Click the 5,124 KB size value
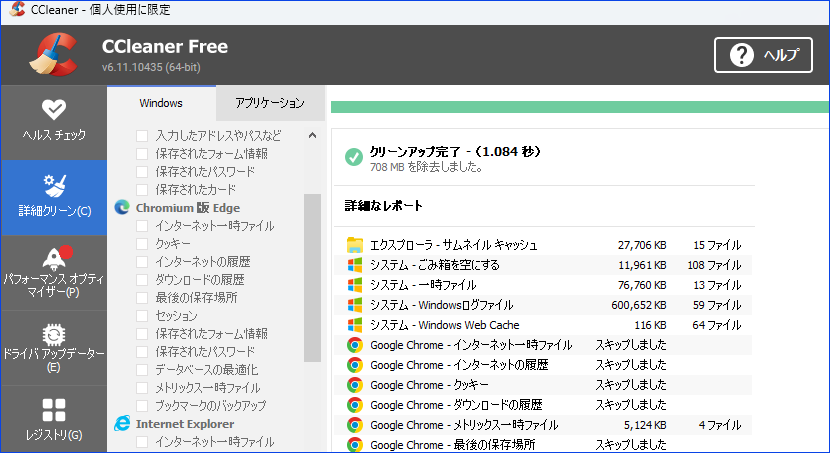This screenshot has height=453, width=830. coord(645,425)
